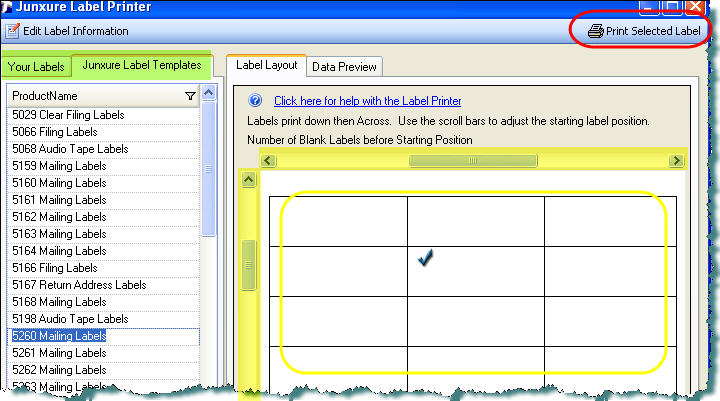Image resolution: width=720 pixels, height=401 pixels.
Task: Select 5066 Filing Labels
Action: coord(103,132)
